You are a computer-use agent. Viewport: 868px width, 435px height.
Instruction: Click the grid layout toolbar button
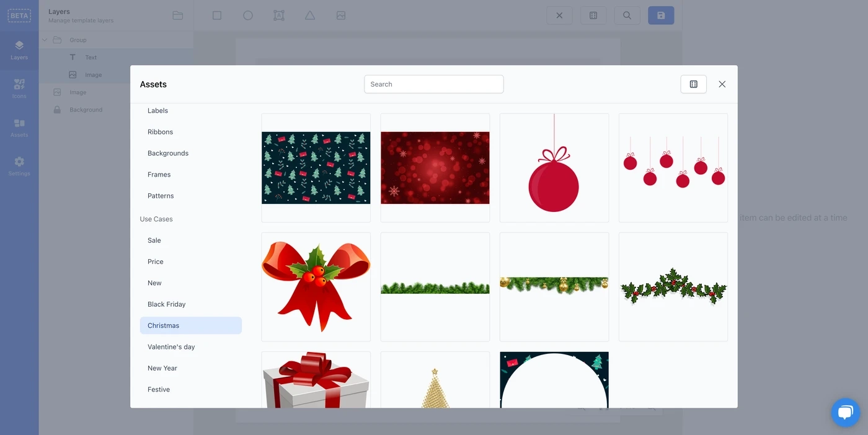[593, 15]
